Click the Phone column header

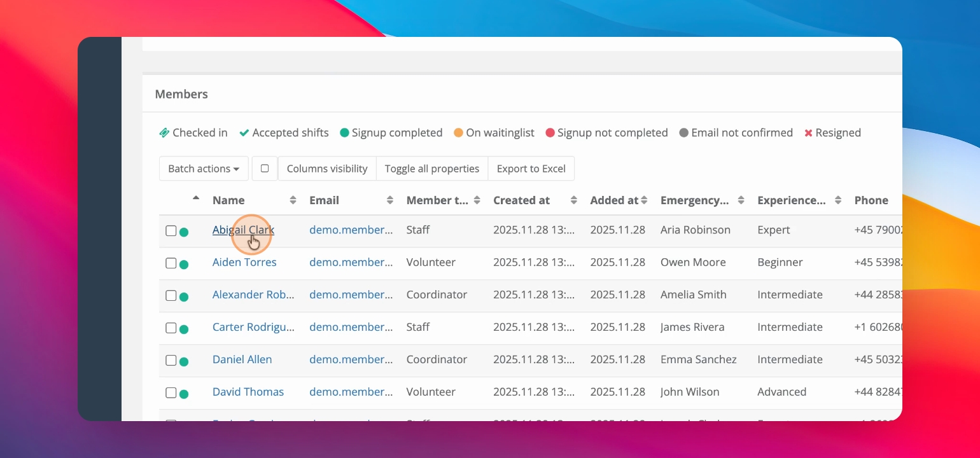coord(871,200)
